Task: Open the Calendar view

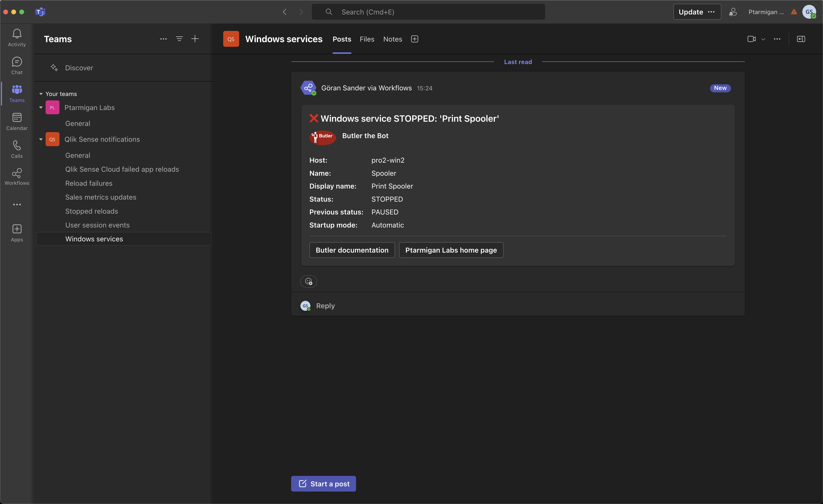Action: [x=17, y=121]
